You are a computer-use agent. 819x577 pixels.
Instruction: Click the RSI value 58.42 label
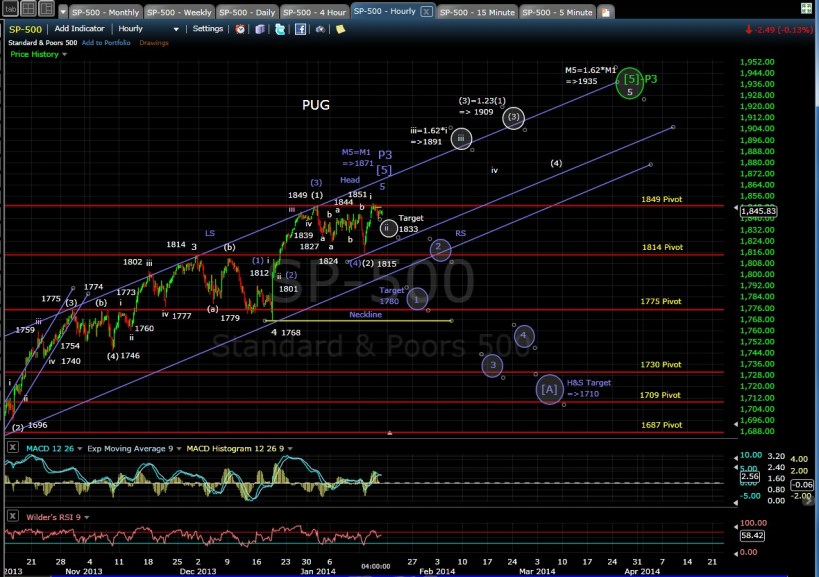point(752,535)
